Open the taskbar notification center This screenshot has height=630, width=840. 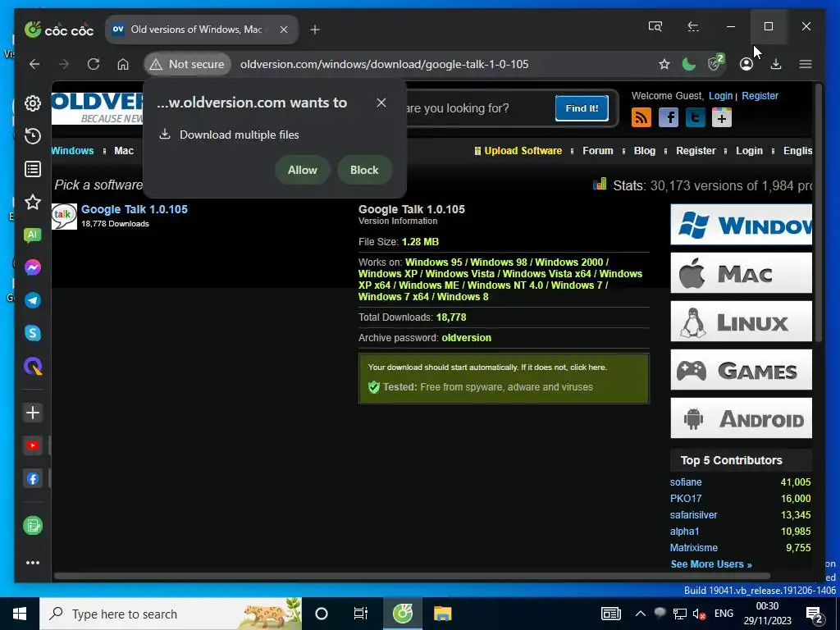[815, 614]
